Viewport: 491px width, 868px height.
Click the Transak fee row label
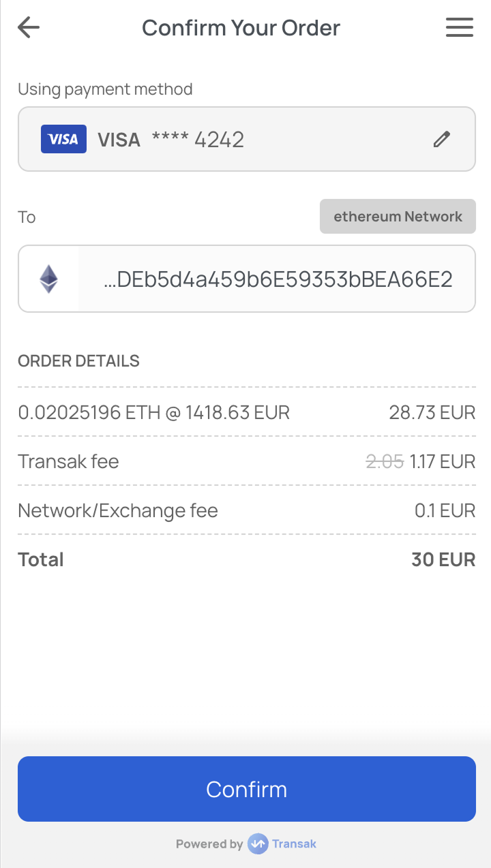point(68,461)
